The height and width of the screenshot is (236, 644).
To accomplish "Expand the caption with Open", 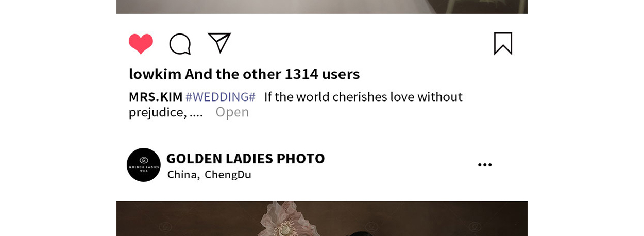I will click(x=232, y=112).
